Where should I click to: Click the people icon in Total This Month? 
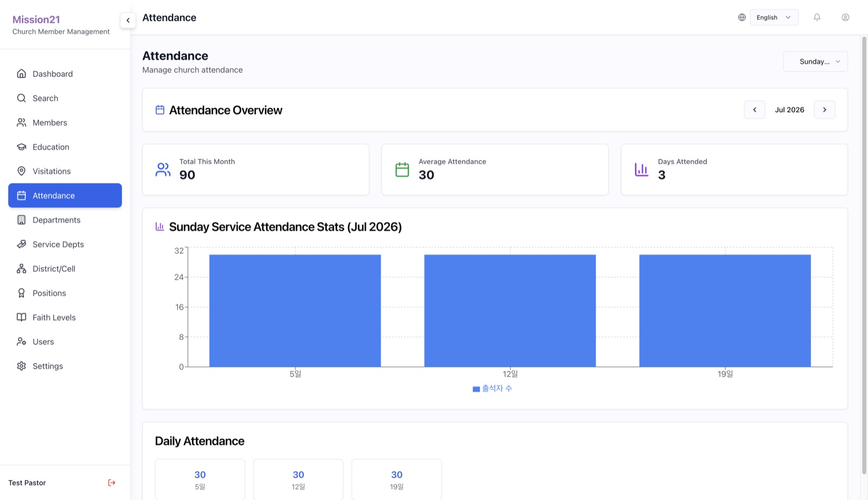[163, 169]
